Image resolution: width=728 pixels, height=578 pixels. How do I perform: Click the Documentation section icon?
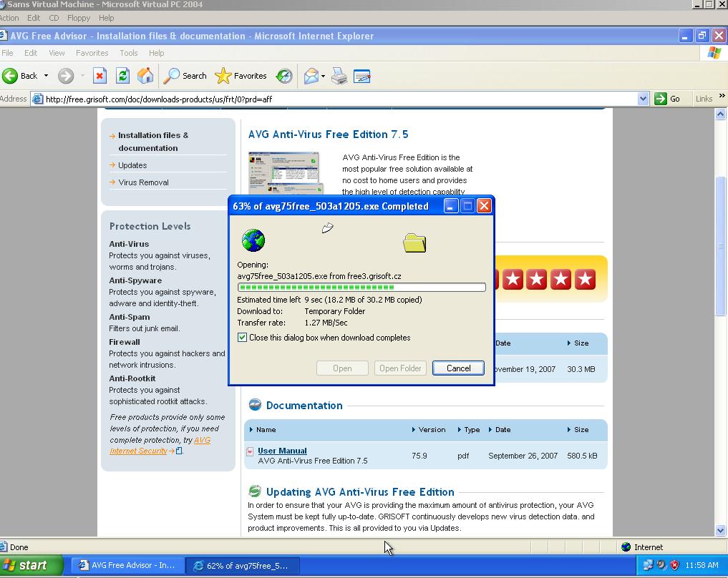click(x=255, y=405)
